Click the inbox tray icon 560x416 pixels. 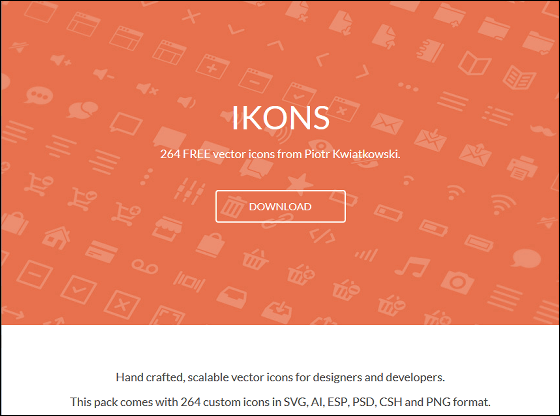pos(232,297)
